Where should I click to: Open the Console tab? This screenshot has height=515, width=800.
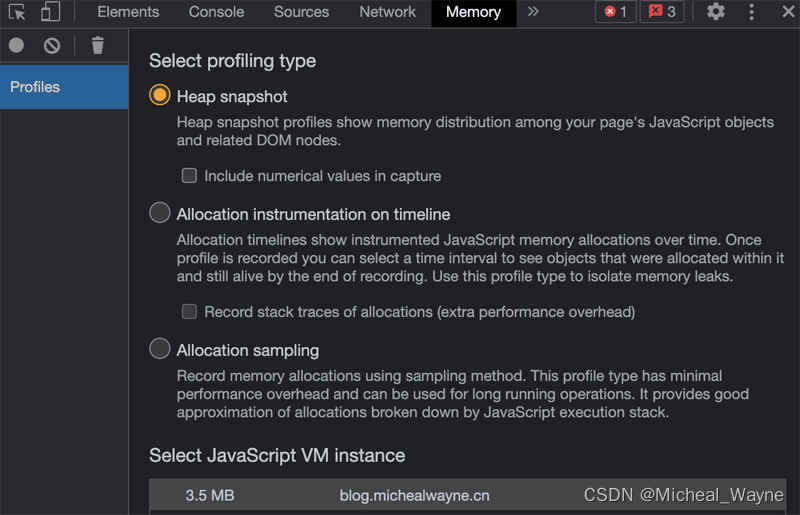(216, 12)
